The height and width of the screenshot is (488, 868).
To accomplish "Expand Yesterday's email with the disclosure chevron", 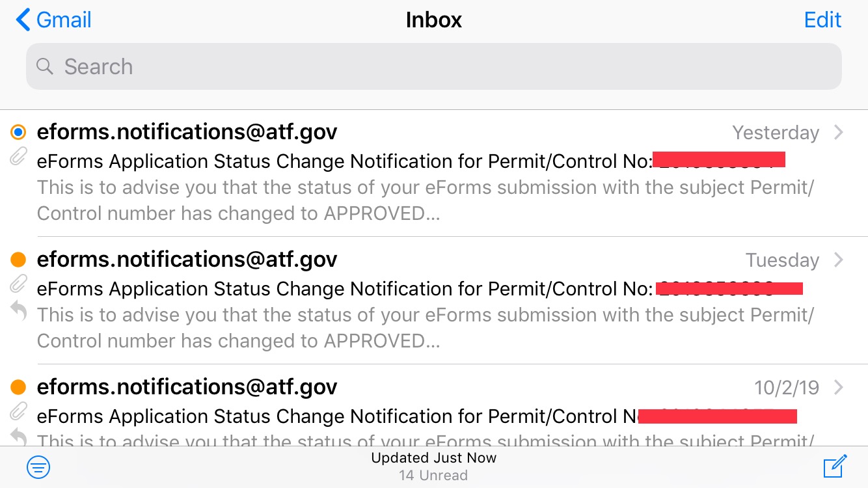I will [x=839, y=133].
